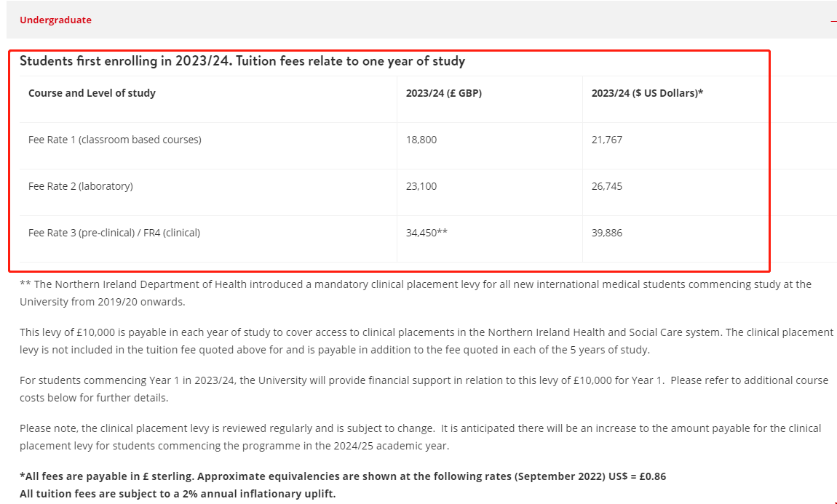This screenshot has width=837, height=504.
Task: Click the 'Students first enrolling in 2023/24' heading
Action: (x=242, y=61)
